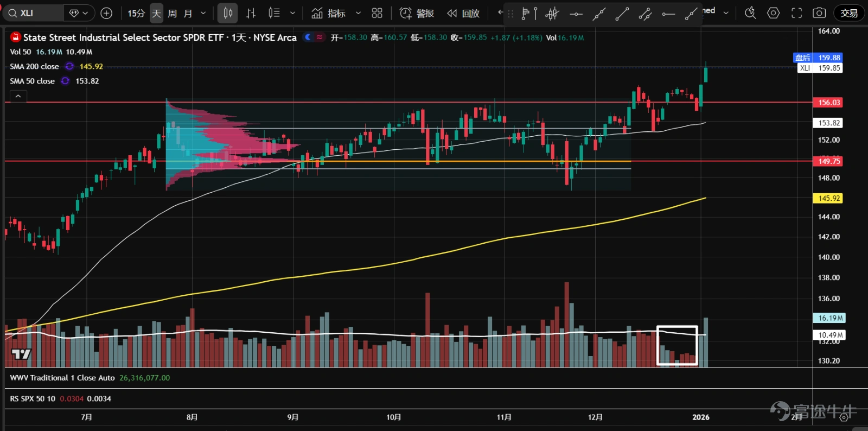
Task: Expand the diamond premium dropdown beside XLI
Action: pos(79,13)
